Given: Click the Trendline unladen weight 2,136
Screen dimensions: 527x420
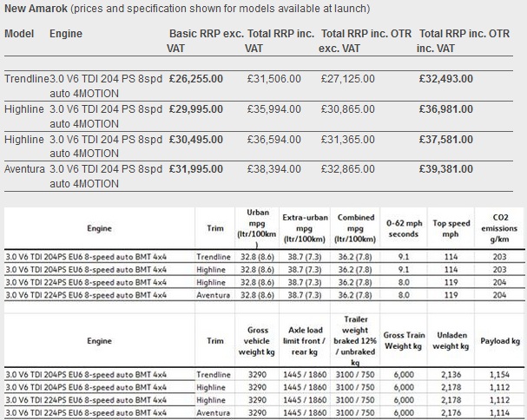Looking at the screenshot, I should [x=451, y=374].
